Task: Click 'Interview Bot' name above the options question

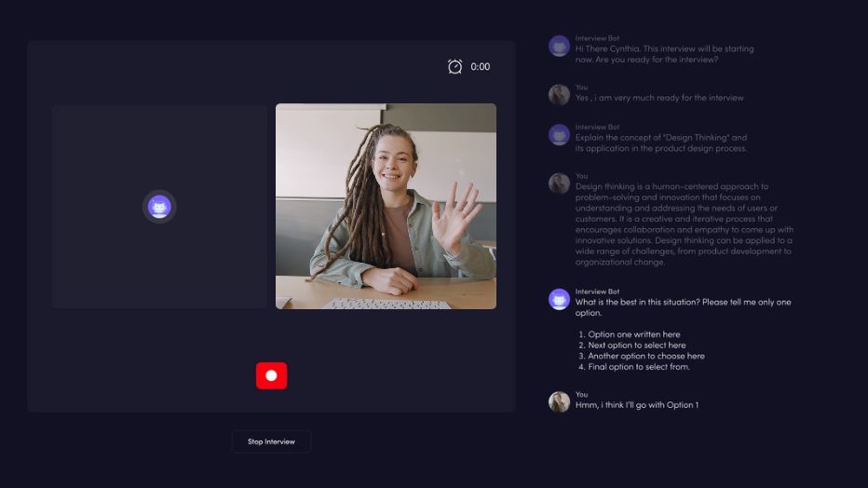Action: pyautogui.click(x=597, y=291)
